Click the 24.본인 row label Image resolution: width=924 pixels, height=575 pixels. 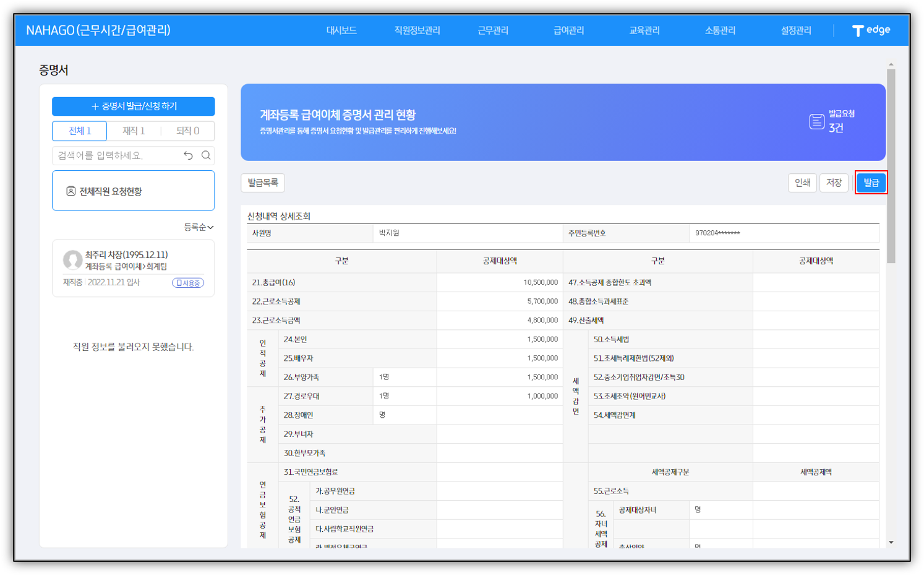point(295,340)
